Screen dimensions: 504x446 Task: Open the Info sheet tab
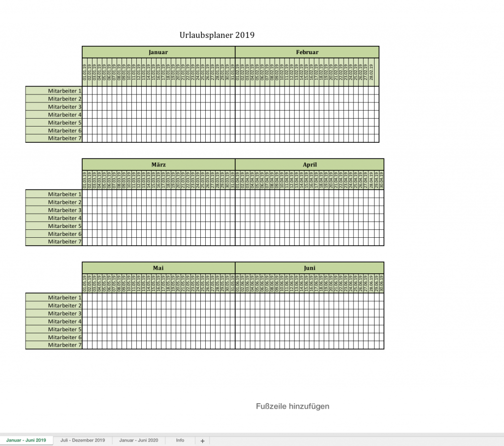(x=180, y=440)
